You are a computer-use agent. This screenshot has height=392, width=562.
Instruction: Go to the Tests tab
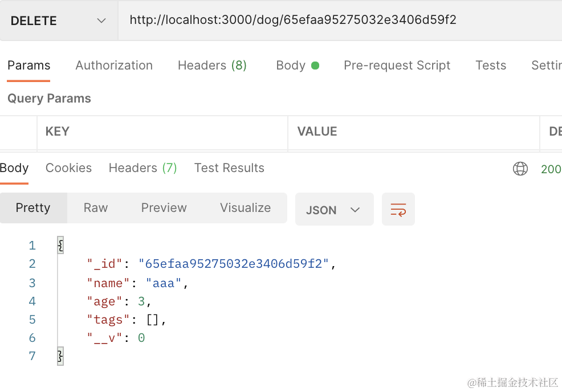pos(490,66)
